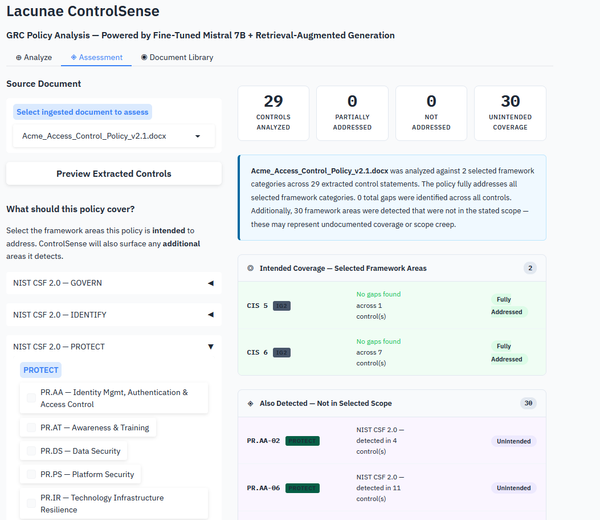Click the 30 Unintended Coverage card
Screen dimensions: 600x520
click(510, 113)
